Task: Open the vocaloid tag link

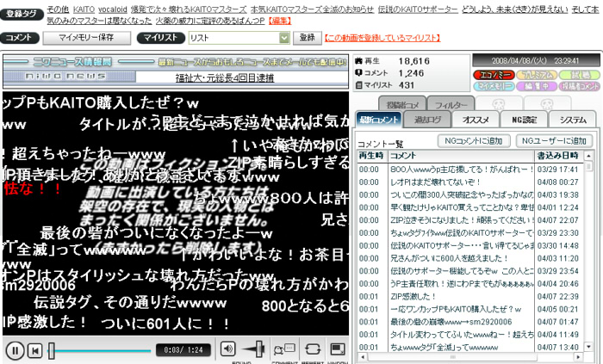Action: tap(113, 9)
